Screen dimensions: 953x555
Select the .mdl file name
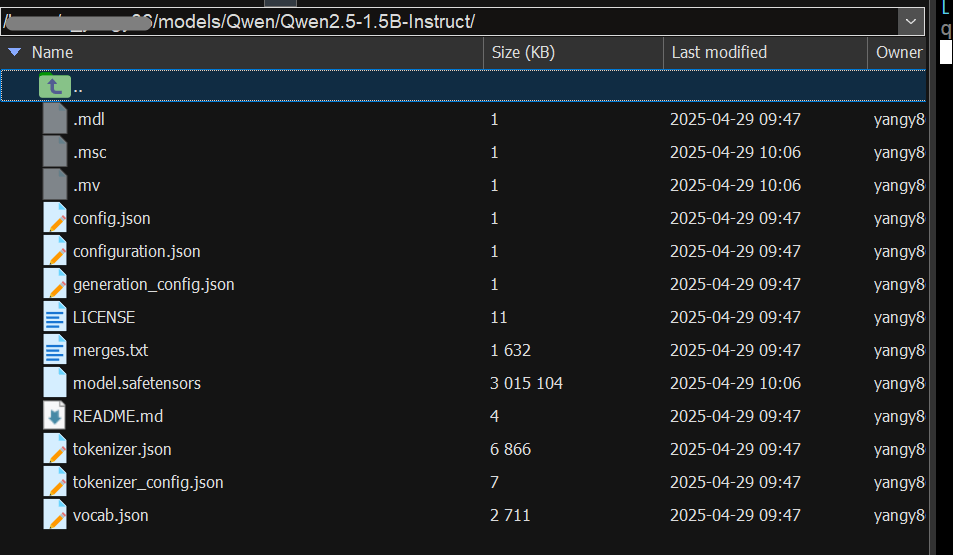point(89,119)
